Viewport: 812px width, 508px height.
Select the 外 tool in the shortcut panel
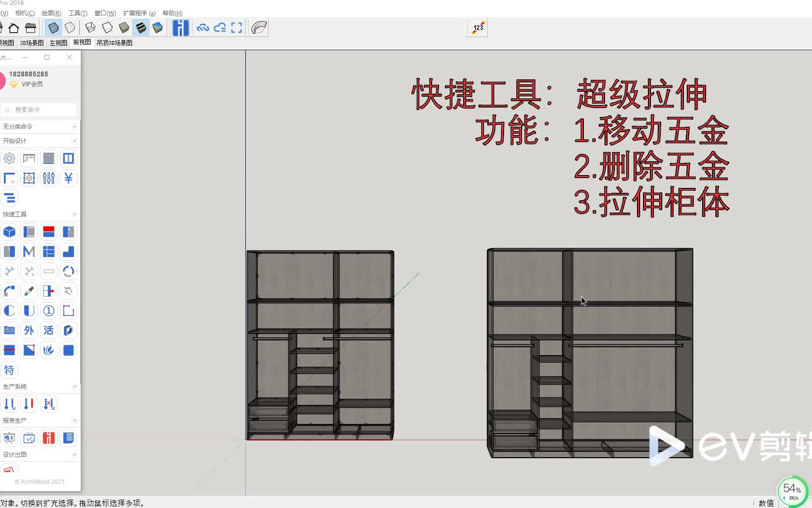tap(29, 330)
